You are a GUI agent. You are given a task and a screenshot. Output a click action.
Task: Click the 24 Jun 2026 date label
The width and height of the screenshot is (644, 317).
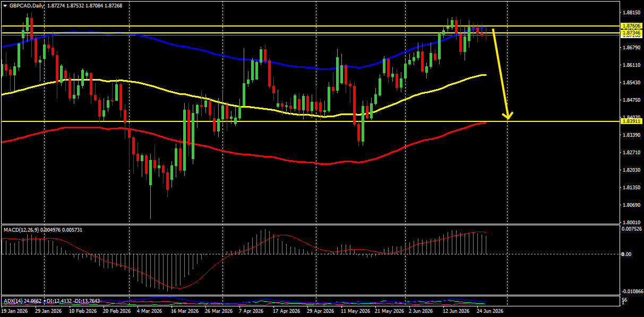[x=490, y=312]
